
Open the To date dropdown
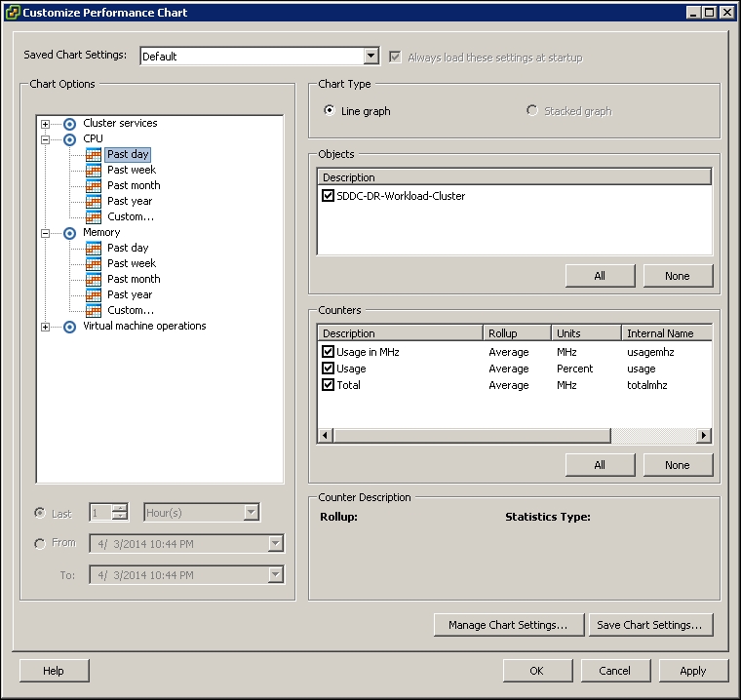[x=276, y=575]
